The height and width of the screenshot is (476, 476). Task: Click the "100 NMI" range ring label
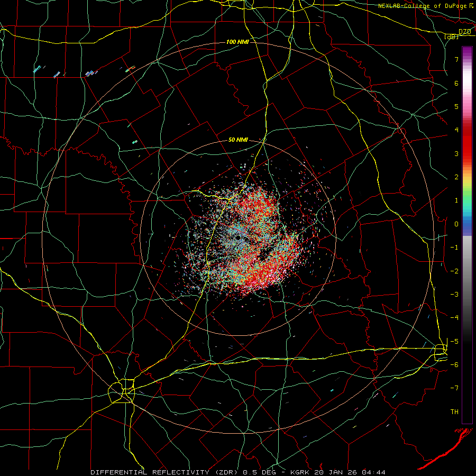pyautogui.click(x=237, y=42)
